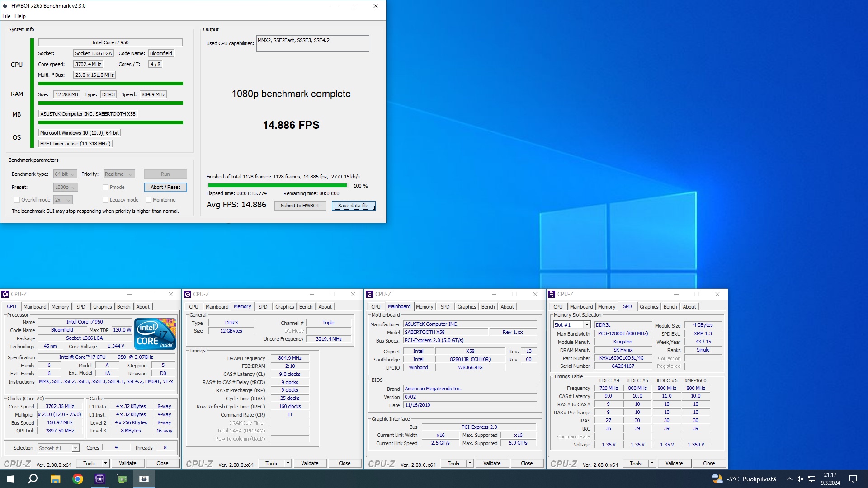Open About tab in CPU-Z SPD window
The height and width of the screenshot is (488, 868).
pyautogui.click(x=689, y=307)
